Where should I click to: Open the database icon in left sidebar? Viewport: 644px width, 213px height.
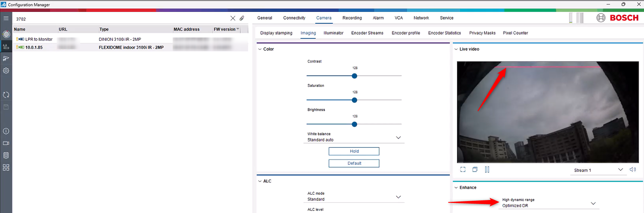click(6, 155)
